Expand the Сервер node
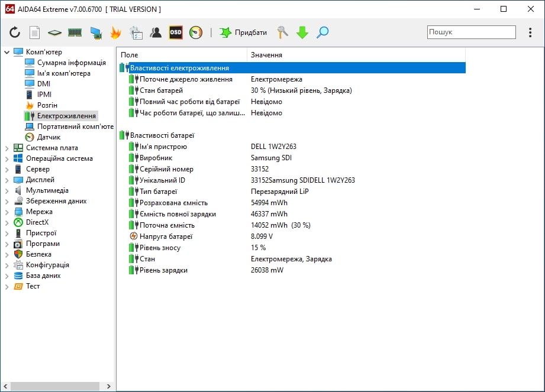Image resolution: width=545 pixels, height=392 pixels. (7, 170)
